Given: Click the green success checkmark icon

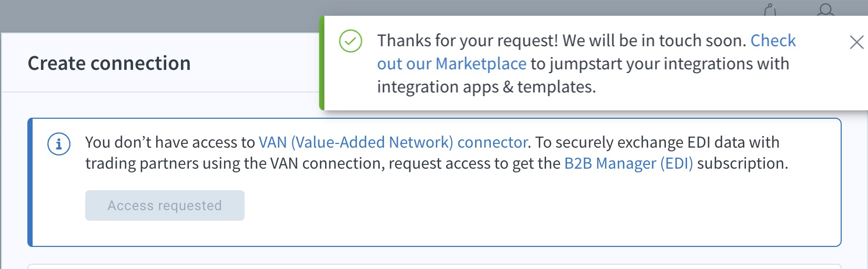Looking at the screenshot, I should (x=350, y=41).
